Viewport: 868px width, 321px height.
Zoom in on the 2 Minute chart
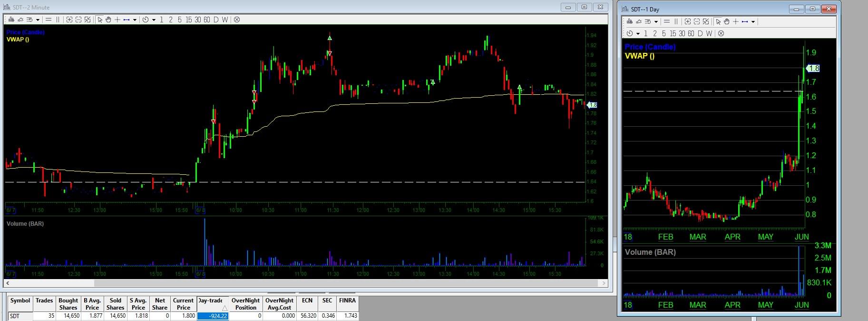[x=69, y=20]
